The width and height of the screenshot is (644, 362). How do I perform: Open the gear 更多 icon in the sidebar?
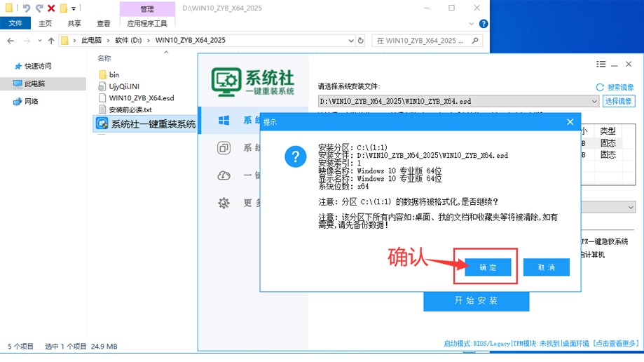click(x=224, y=203)
